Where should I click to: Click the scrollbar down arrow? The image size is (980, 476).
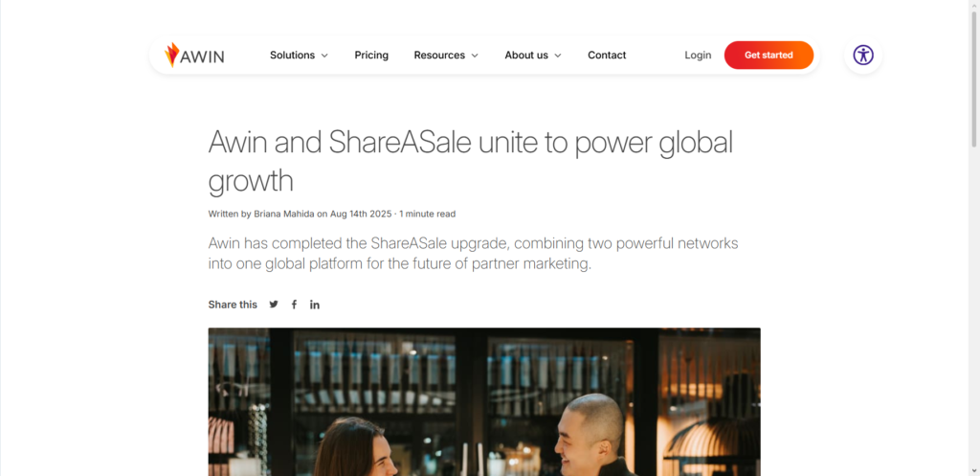coord(973,470)
